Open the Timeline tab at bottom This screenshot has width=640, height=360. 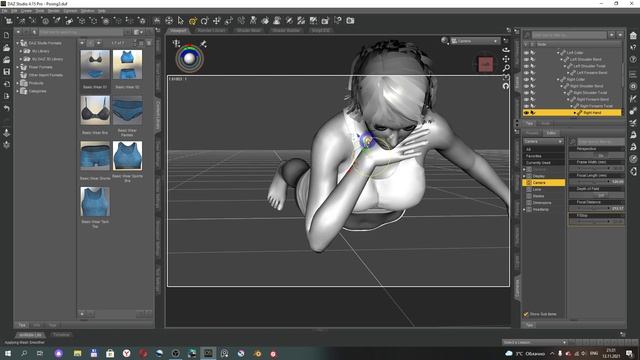coord(61,335)
